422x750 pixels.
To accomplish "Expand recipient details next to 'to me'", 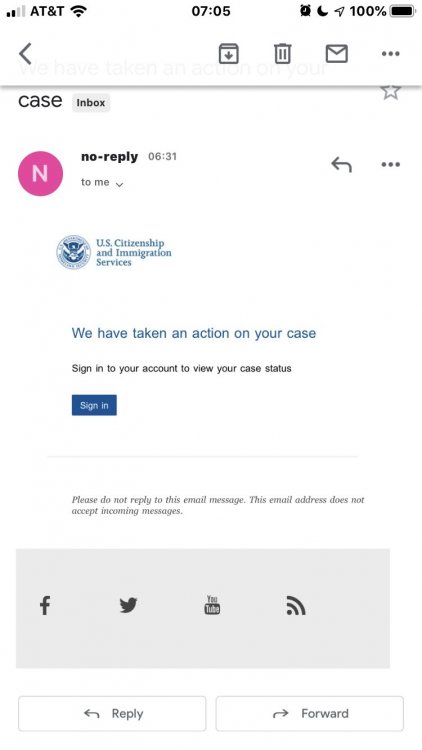I will 120,184.
